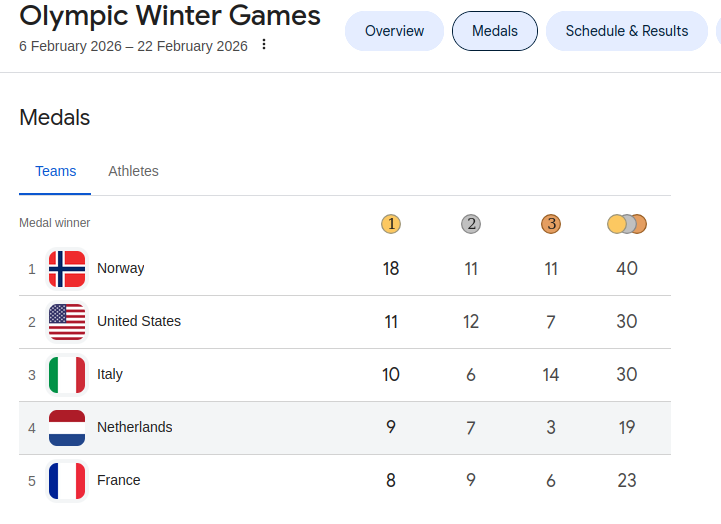Click the Olympic Winter Games title
This screenshot has width=721, height=524.
(170, 16)
